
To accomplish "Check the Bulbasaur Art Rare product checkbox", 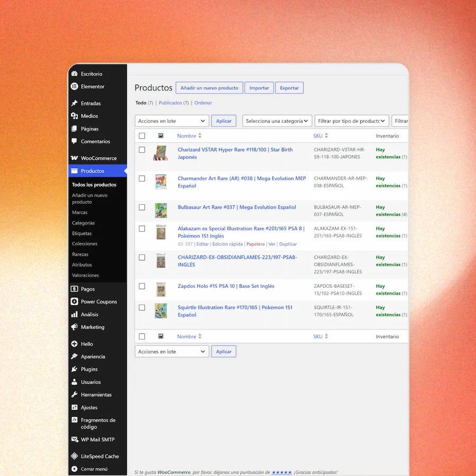I will coord(142,207).
